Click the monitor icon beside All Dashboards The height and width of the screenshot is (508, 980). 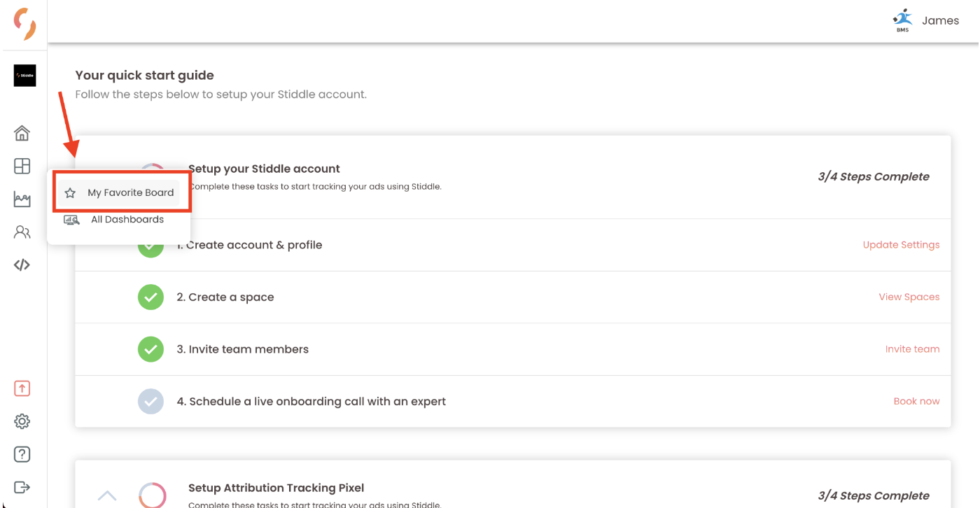71,220
